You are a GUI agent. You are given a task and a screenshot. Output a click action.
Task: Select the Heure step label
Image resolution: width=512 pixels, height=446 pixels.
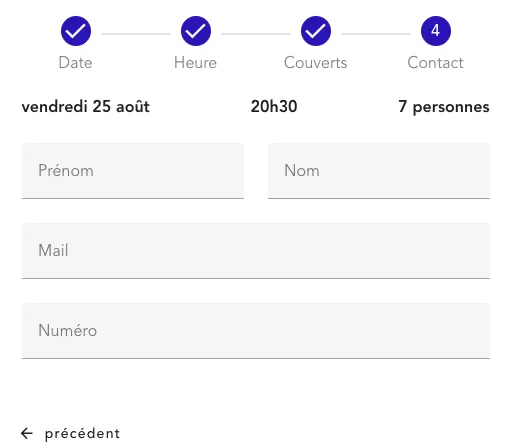[x=195, y=63]
